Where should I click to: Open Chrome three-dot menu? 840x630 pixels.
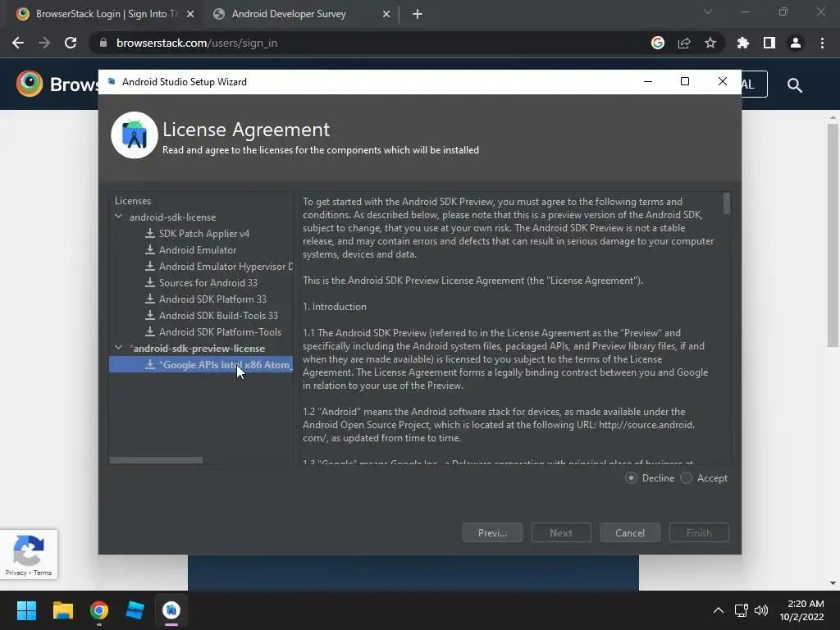tap(822, 43)
